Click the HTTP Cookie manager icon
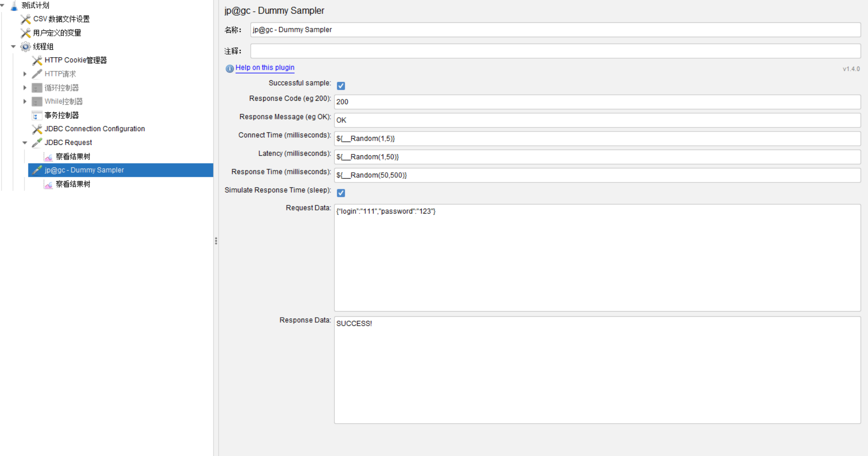The width and height of the screenshot is (868, 456). point(37,60)
